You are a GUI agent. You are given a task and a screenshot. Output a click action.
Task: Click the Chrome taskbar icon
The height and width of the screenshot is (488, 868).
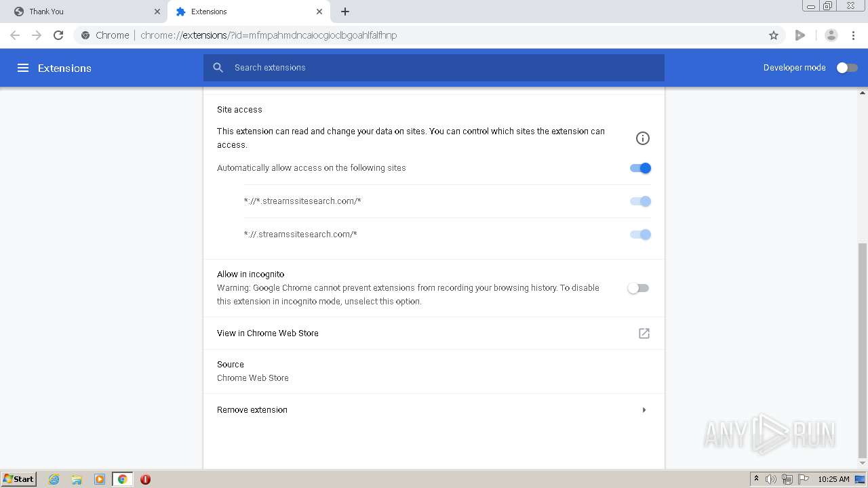pos(122,479)
